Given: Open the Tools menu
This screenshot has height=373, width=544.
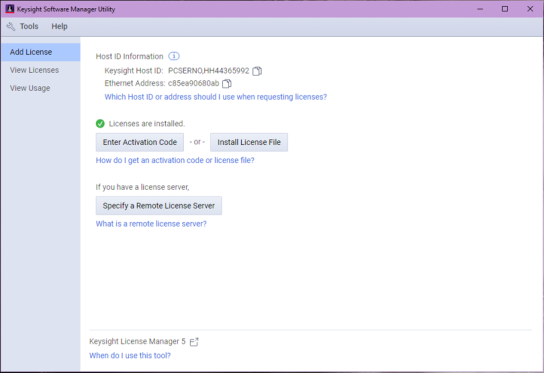Looking at the screenshot, I should [x=29, y=26].
